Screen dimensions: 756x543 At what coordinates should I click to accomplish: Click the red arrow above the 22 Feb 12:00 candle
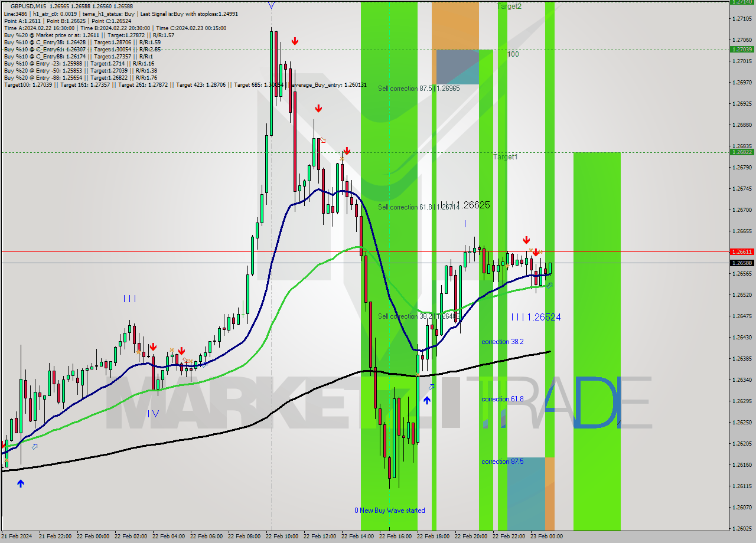coord(319,108)
